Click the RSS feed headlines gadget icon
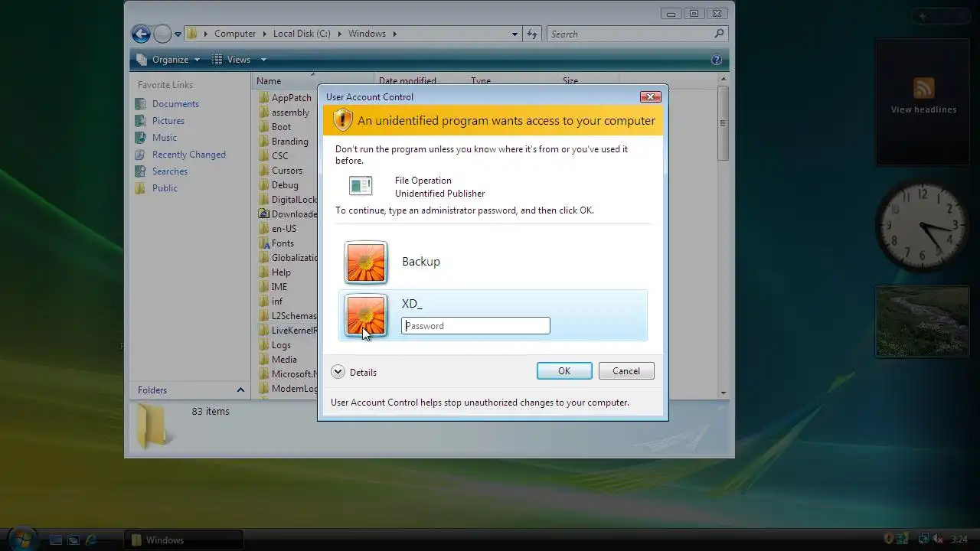This screenshot has width=980, height=551. coord(923,88)
